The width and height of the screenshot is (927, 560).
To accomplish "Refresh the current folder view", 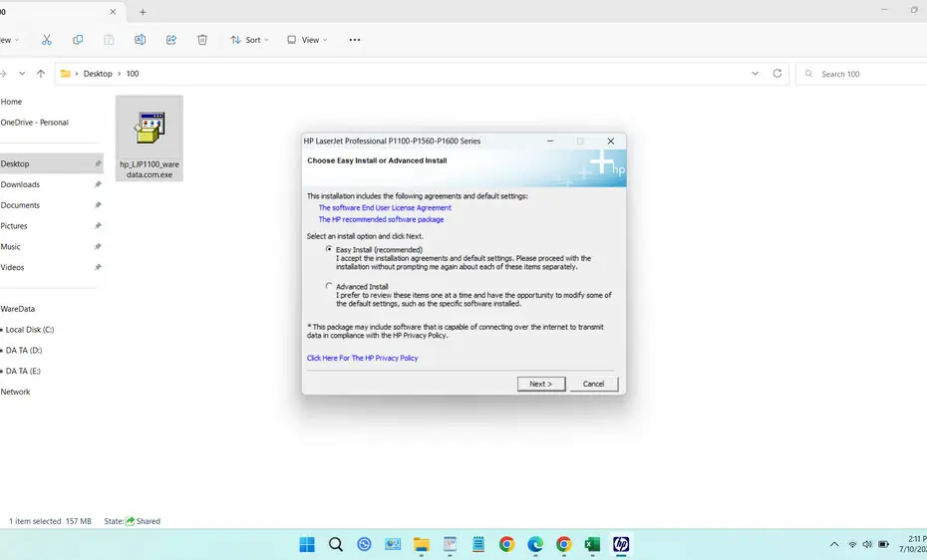I will tap(777, 74).
